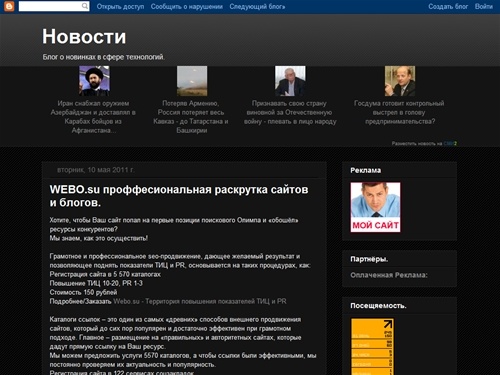
Task: Select text Стоимость 150 рублей
Action: pyautogui.click(x=83, y=292)
